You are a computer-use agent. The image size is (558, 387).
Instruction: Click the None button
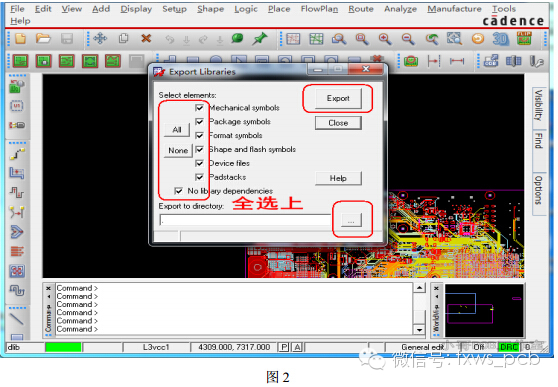[178, 150]
